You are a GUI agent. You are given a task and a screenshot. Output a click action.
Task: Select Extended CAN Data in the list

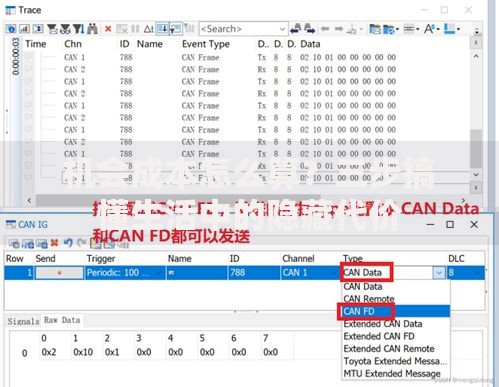tap(396, 324)
